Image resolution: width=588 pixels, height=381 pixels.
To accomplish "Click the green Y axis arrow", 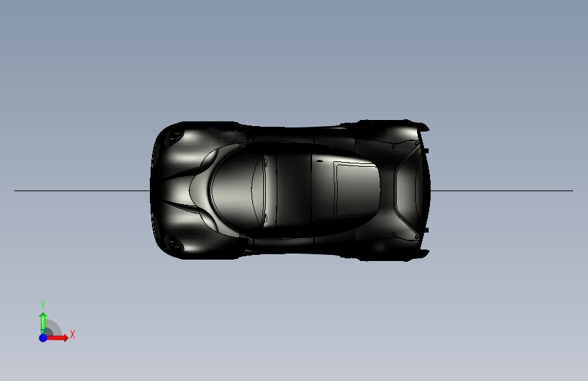I will point(43,322).
